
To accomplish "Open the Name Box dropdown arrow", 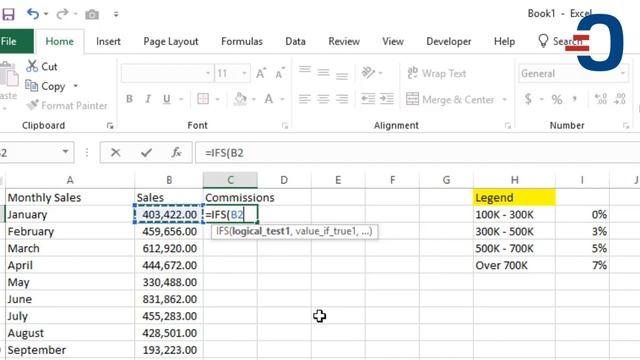I will [x=65, y=152].
